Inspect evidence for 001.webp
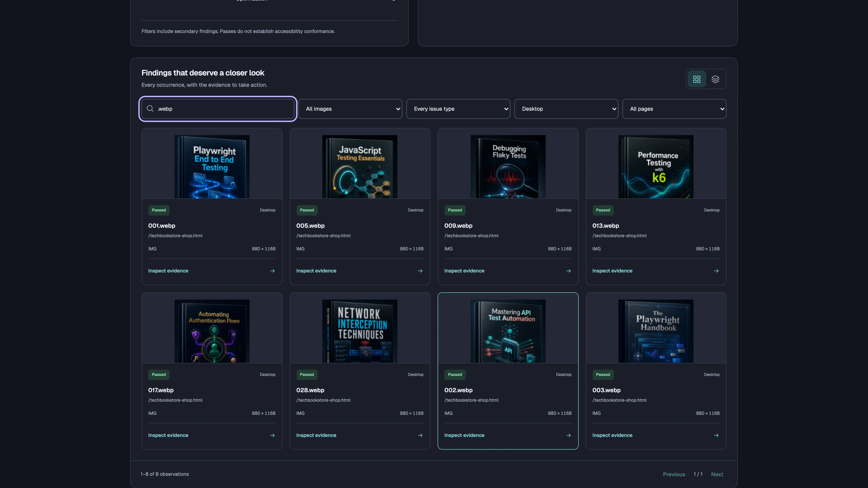 point(168,271)
